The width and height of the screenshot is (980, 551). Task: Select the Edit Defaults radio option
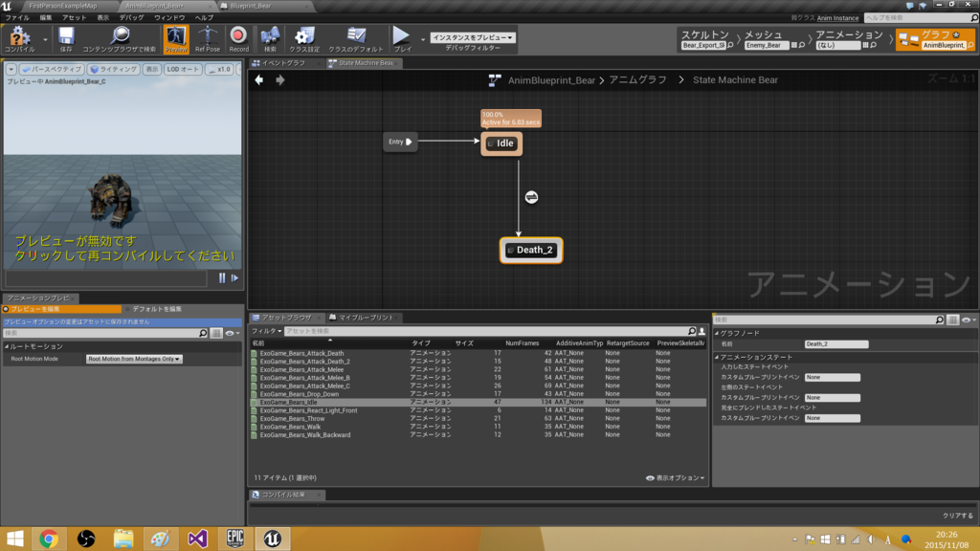(153, 309)
